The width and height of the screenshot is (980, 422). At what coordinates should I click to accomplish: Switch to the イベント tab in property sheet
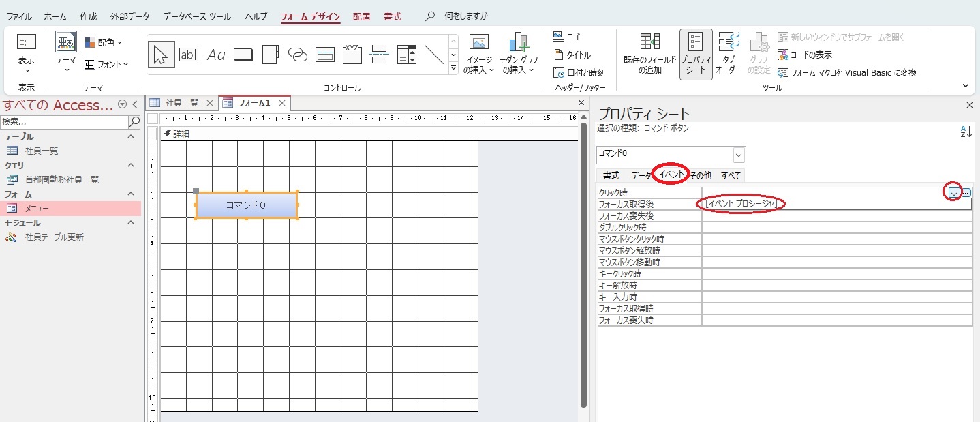click(x=671, y=175)
